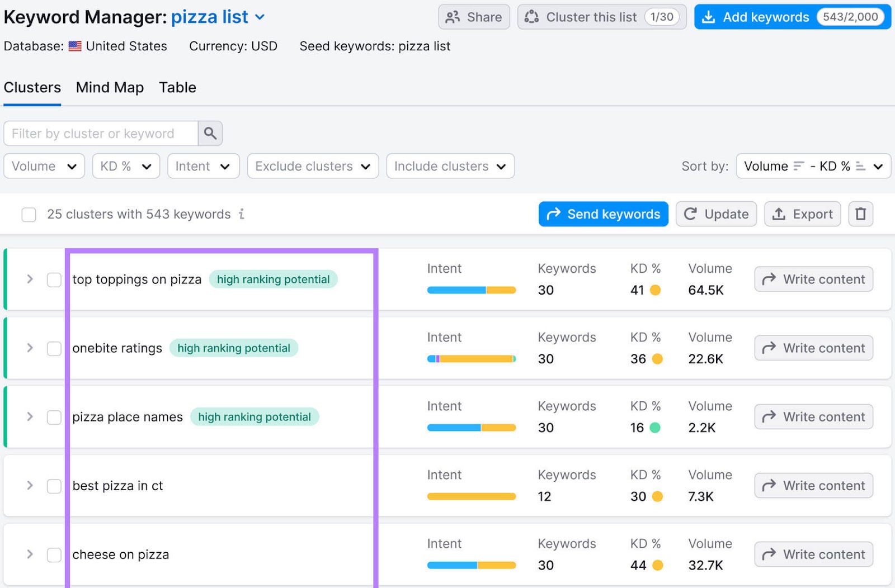Screen dimensions: 895x588
Task: Click the trash delete icon
Action: click(x=860, y=214)
